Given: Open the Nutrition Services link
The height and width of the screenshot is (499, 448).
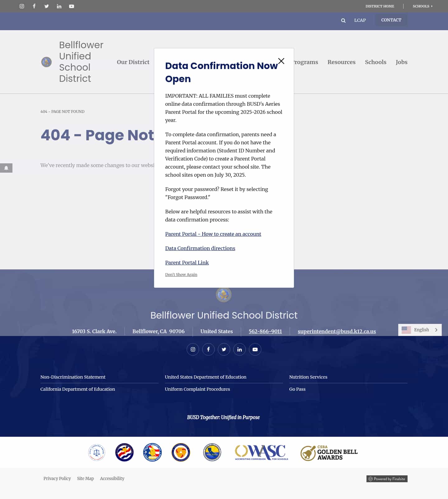Looking at the screenshot, I should pos(308,377).
